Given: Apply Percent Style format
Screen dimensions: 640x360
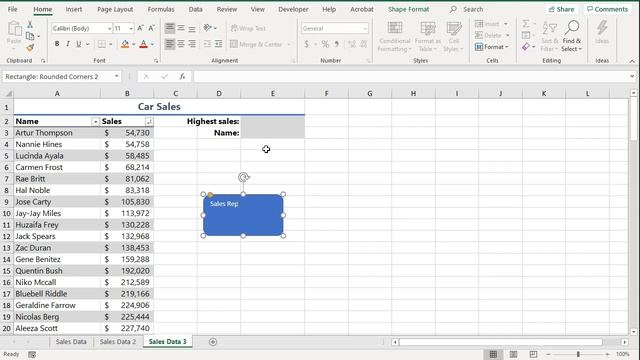Looking at the screenshot, I should (x=325, y=44).
